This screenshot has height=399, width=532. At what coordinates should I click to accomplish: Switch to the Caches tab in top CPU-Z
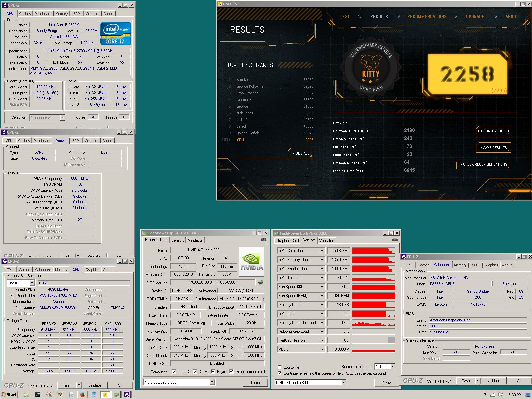coord(25,14)
